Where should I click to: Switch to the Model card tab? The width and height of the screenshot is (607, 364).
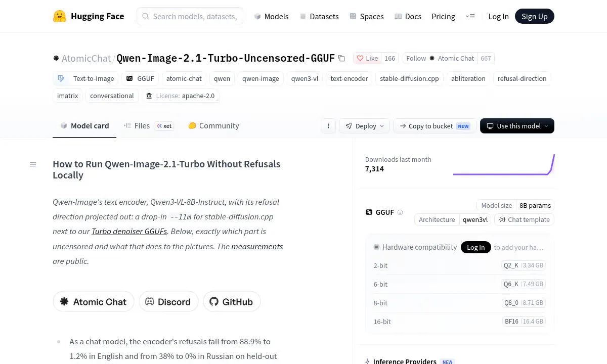pos(84,126)
